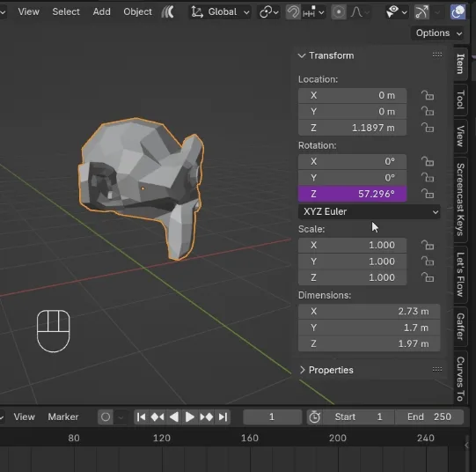Open the Screencast Keys sidebar tab

click(460, 199)
